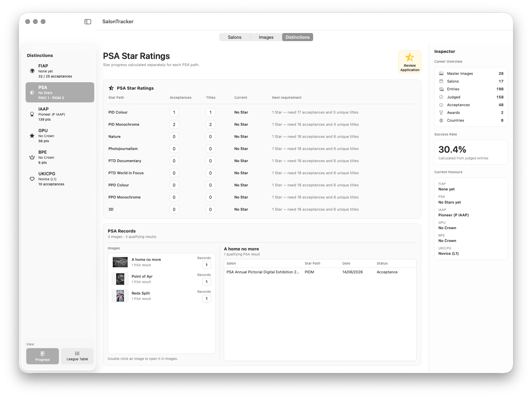
Task: Select the Distinctions tab
Action: [298, 37]
